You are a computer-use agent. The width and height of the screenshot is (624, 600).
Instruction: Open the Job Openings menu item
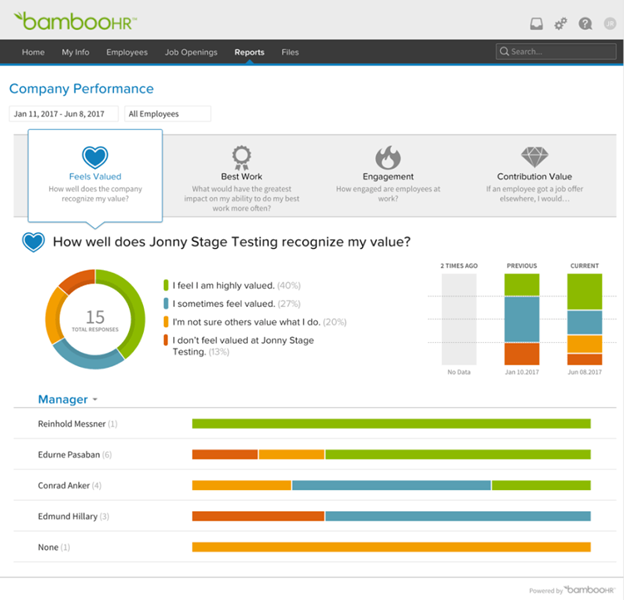[191, 52]
